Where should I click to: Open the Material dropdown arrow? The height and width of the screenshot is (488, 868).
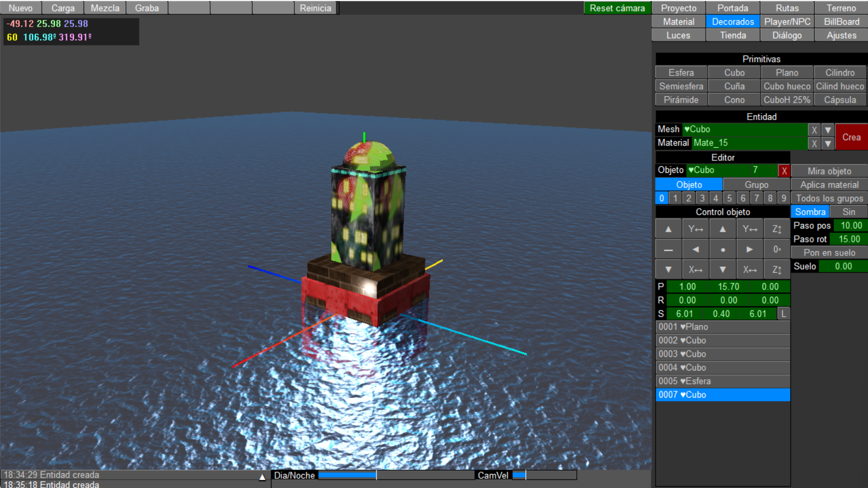click(827, 143)
